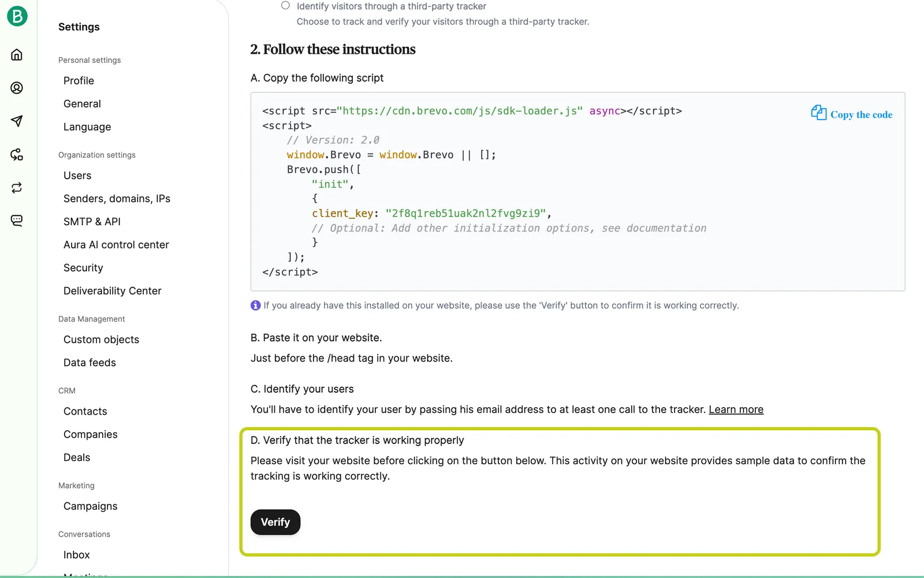Open the Campaigns paper-plane icon
The height and width of the screenshot is (578, 924).
(x=17, y=121)
